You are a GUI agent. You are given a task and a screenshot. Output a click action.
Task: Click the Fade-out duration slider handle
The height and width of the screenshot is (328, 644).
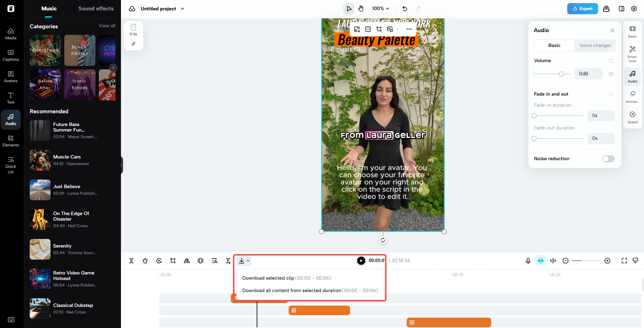point(534,138)
